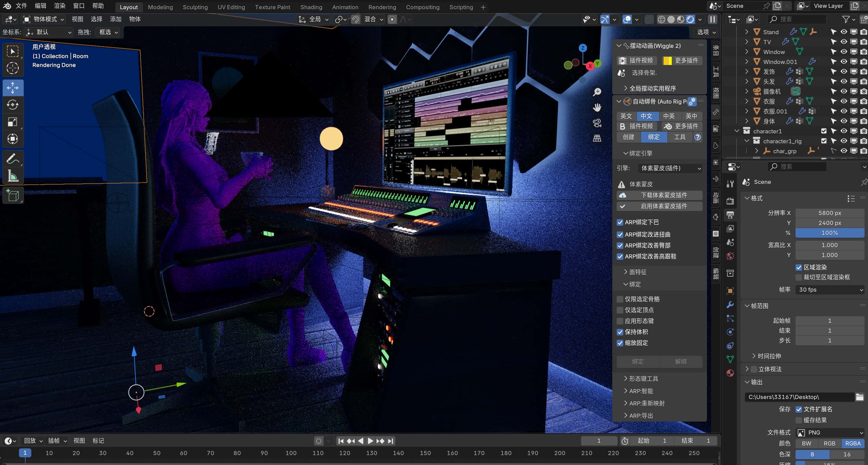Select the Measure tool

(13, 176)
